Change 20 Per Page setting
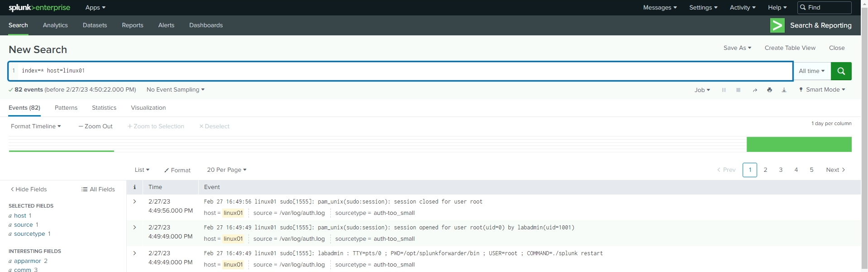Image resolution: width=868 pixels, height=272 pixels. click(x=227, y=170)
